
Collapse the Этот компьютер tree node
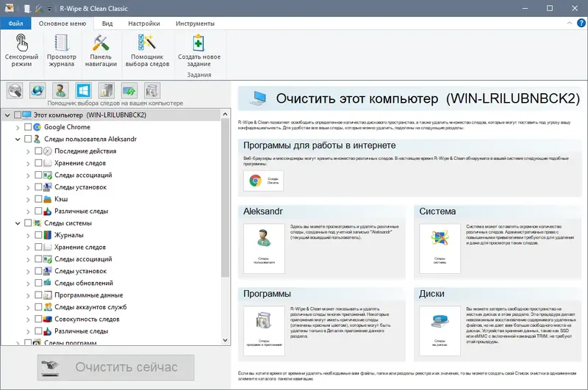click(7, 115)
